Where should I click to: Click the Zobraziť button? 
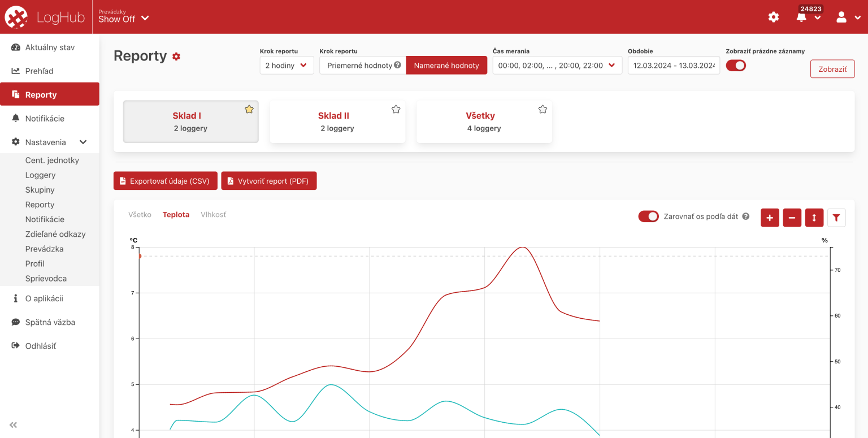point(832,69)
